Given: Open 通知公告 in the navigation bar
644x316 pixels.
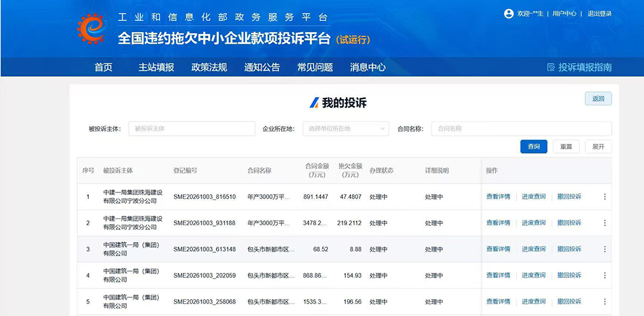Looking at the screenshot, I should pos(262,68).
